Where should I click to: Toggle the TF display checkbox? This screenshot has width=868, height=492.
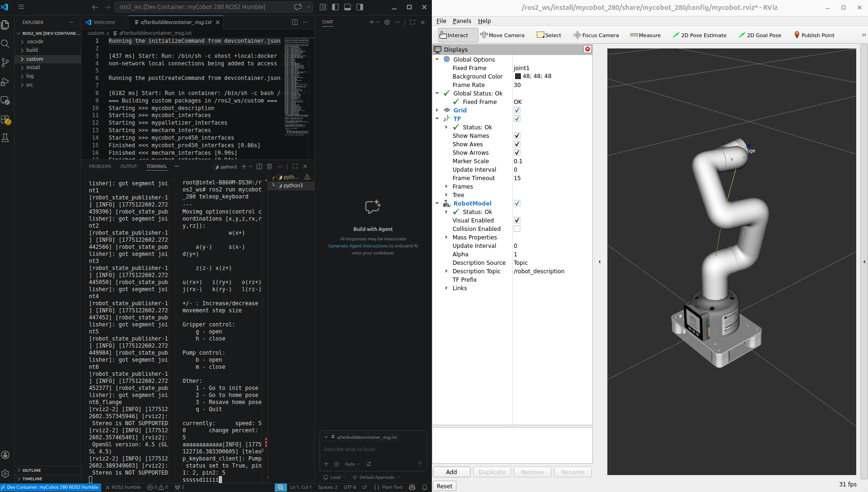pyautogui.click(x=517, y=119)
